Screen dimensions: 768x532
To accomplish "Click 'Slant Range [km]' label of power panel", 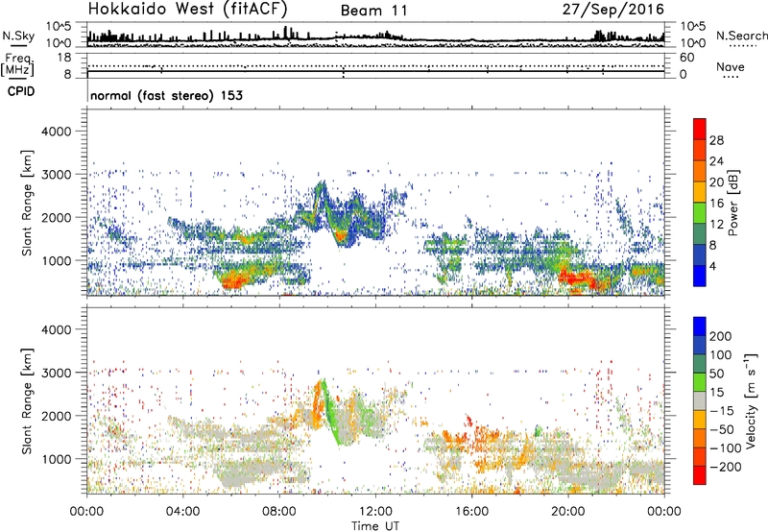I will 27,203.
